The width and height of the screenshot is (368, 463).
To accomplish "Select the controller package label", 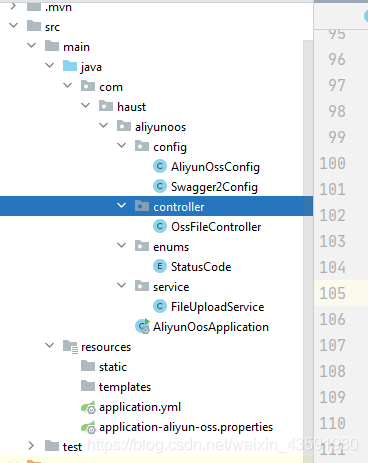I will (x=179, y=207).
